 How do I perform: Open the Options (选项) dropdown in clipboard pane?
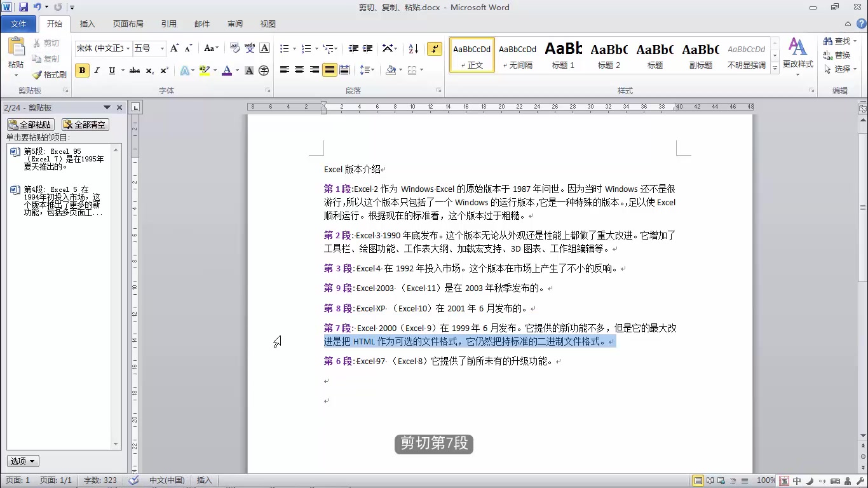click(x=24, y=461)
